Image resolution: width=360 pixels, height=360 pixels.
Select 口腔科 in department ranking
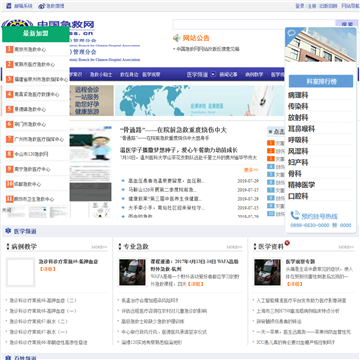tap(298, 196)
